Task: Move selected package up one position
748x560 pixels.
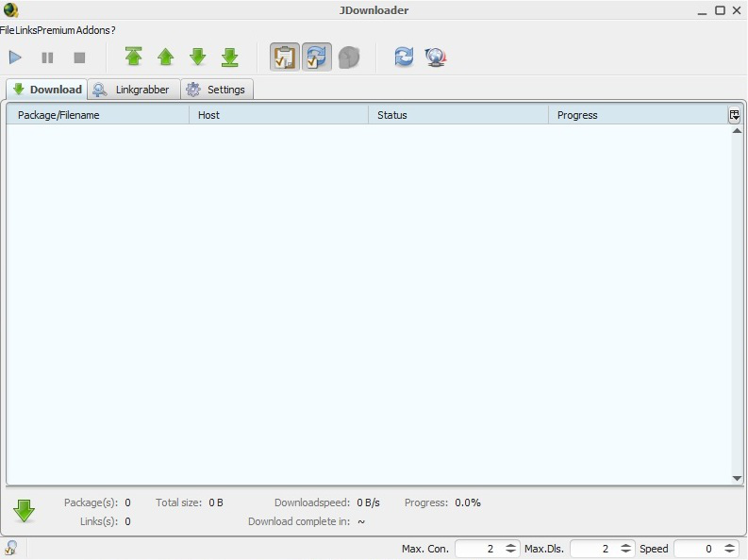Action: pyautogui.click(x=165, y=57)
